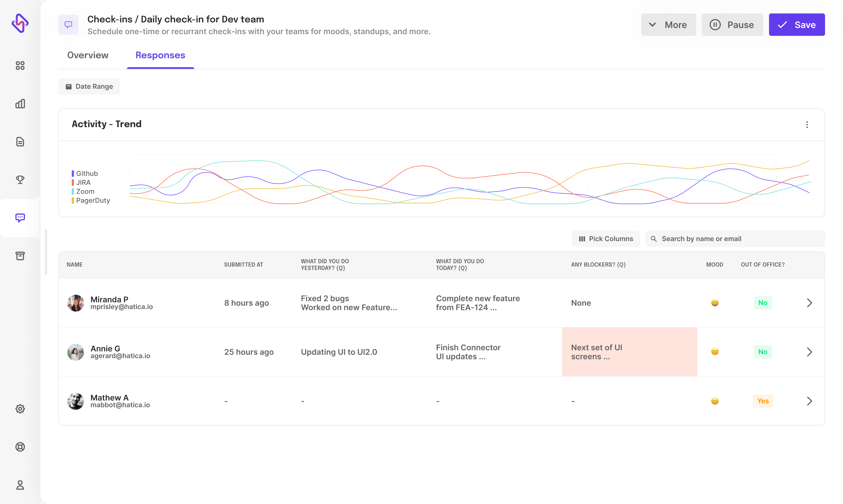The width and height of the screenshot is (843, 504).
Task: Click the Hatica logo at top left
Action: [x=20, y=24]
